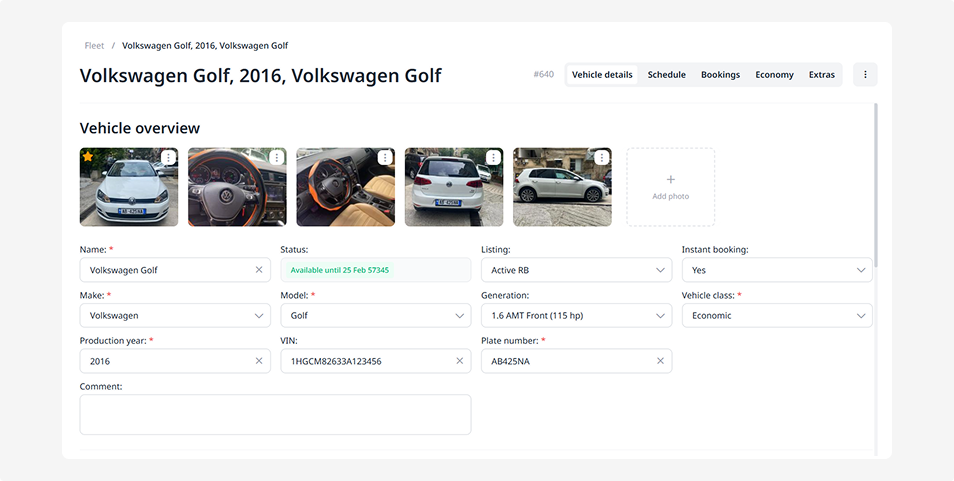Switch to the Schedule tab

pyautogui.click(x=666, y=75)
